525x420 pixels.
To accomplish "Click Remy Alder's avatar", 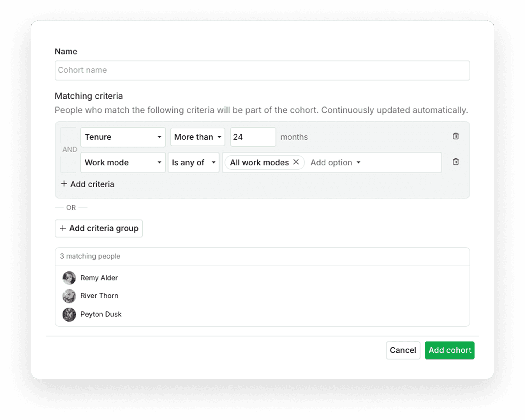I will 69,278.
